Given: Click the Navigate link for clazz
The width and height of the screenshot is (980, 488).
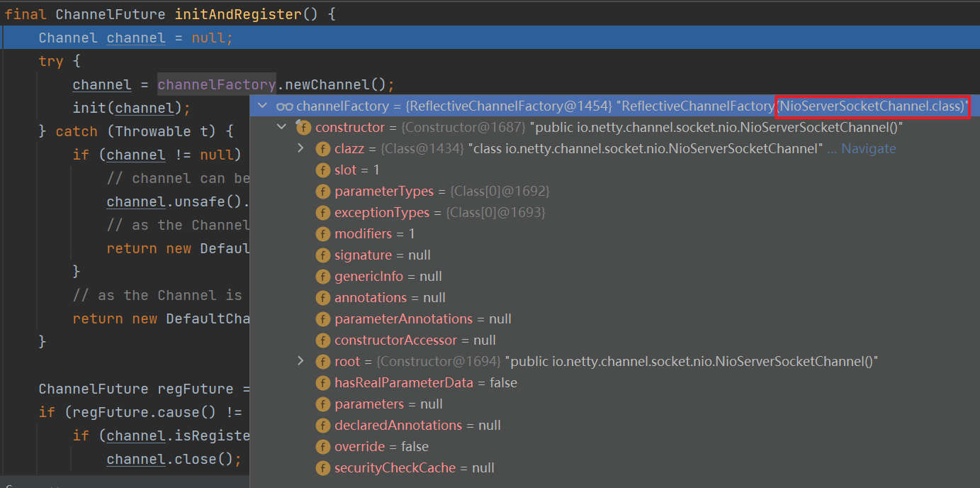Looking at the screenshot, I should 868,149.
